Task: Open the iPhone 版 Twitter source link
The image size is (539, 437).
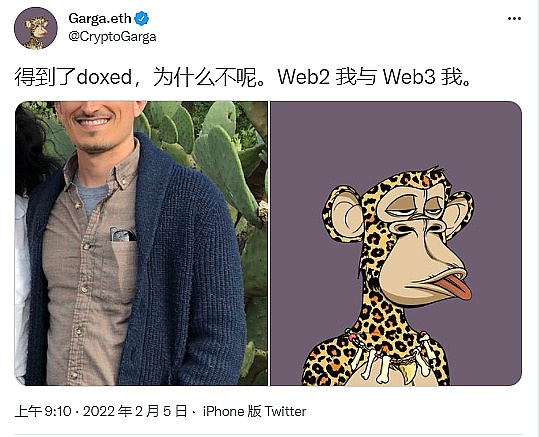Action: tap(254, 411)
